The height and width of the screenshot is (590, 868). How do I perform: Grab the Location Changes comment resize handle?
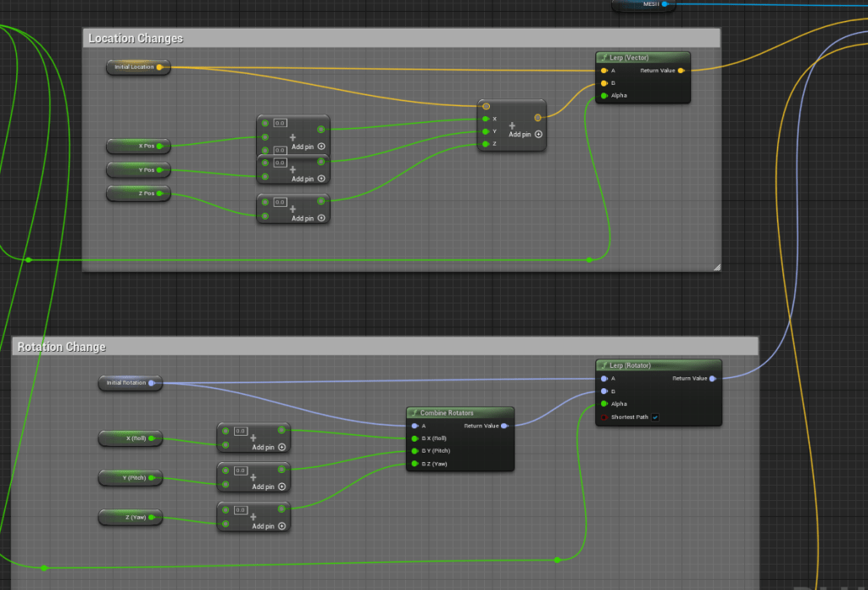tap(716, 267)
